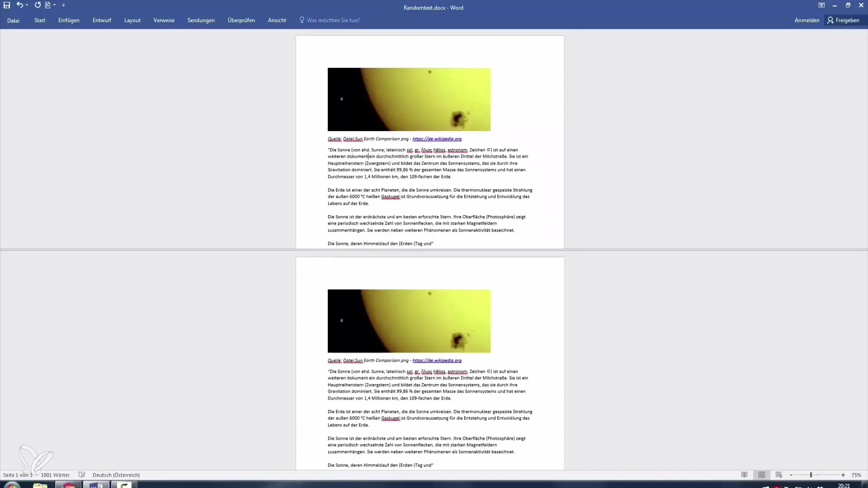Click the 'Seite 1 von 3' page indicator
Viewport: 868px width, 488px height.
18,475
